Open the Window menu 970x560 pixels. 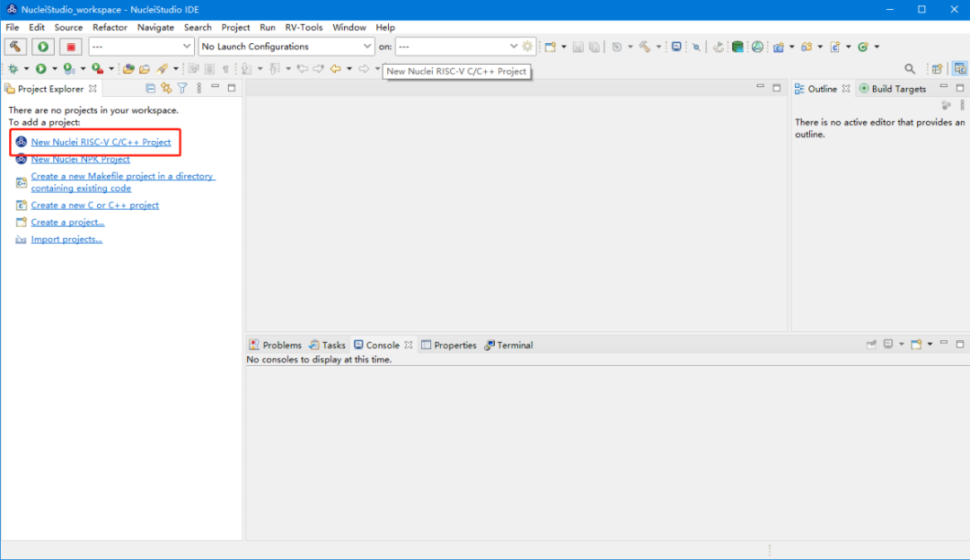coord(348,27)
